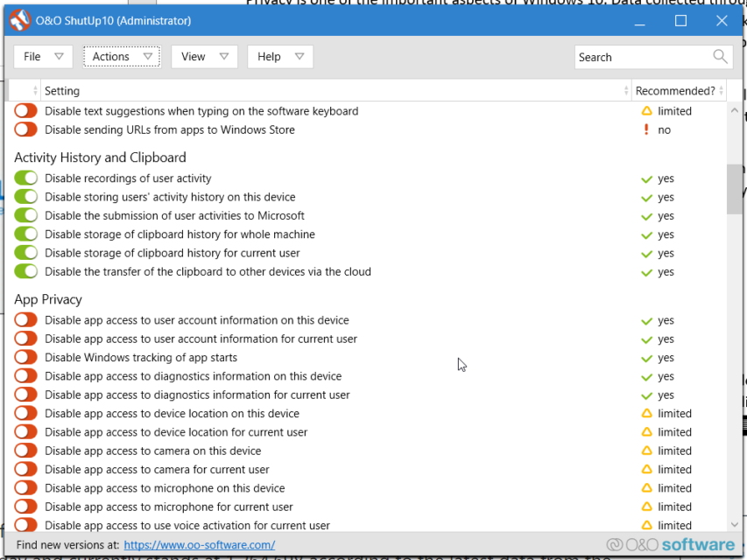This screenshot has height=560, width=747.
Task: Open the oo-software.com link at the bottom
Action: click(199, 543)
